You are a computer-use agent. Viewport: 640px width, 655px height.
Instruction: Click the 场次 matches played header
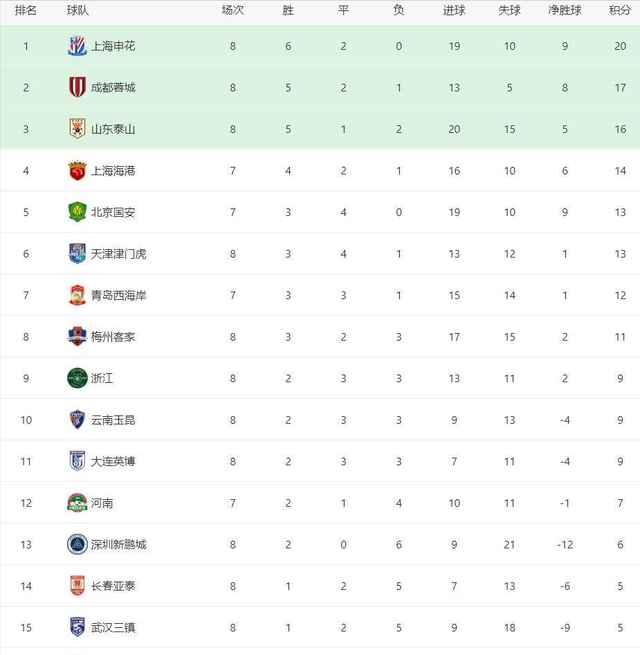coord(232,10)
